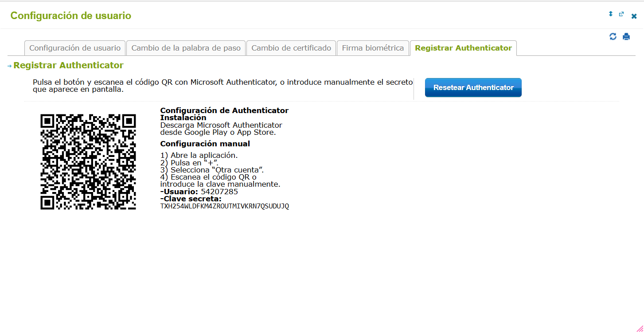Viewport: 644px width, 333px height.
Task: Click step '3) Selecciona "Otra cuenta"'
Action: (212, 170)
